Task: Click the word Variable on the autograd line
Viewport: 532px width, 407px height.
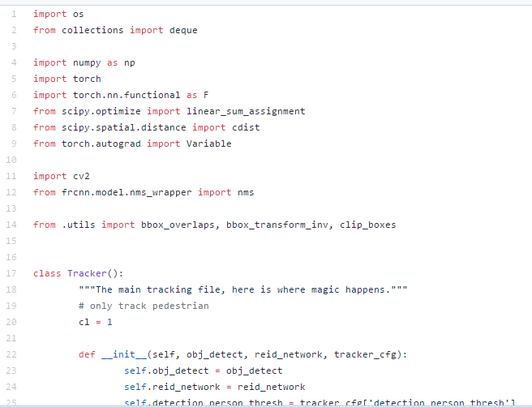Action: [208, 144]
